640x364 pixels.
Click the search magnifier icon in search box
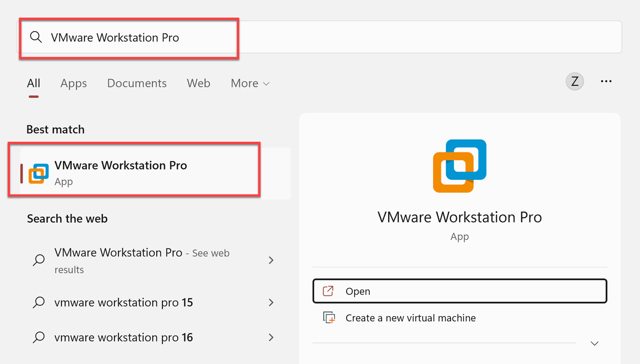[36, 37]
